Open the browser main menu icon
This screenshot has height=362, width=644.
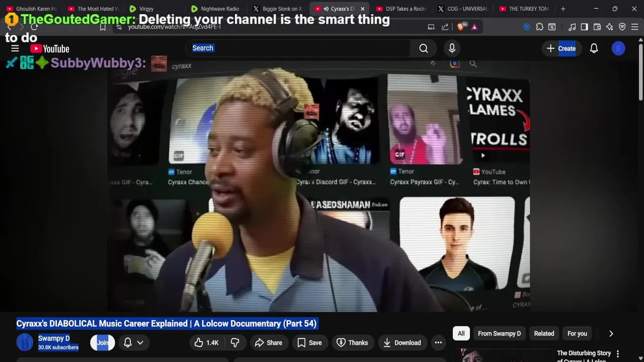(635, 27)
